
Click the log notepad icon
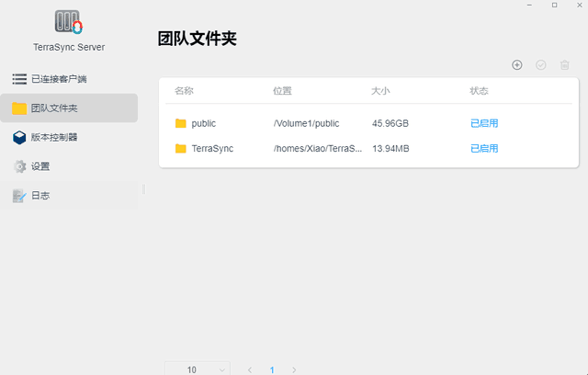pyautogui.click(x=19, y=196)
